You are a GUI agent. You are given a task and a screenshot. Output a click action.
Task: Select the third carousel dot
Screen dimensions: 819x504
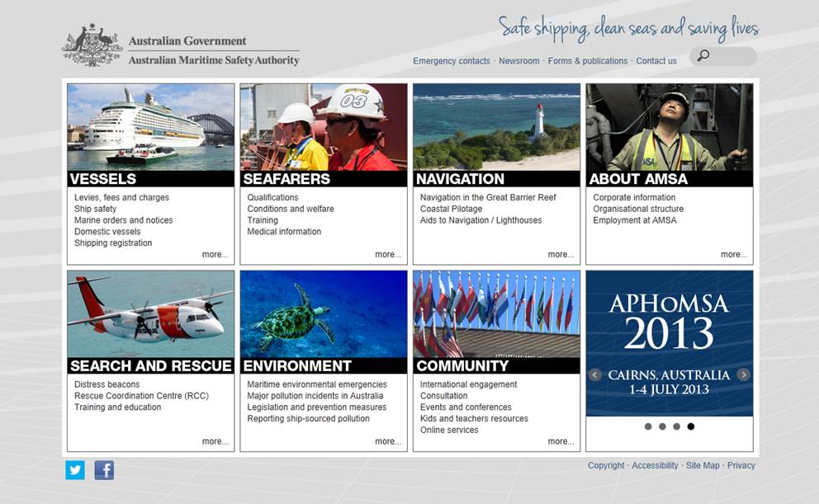676,426
